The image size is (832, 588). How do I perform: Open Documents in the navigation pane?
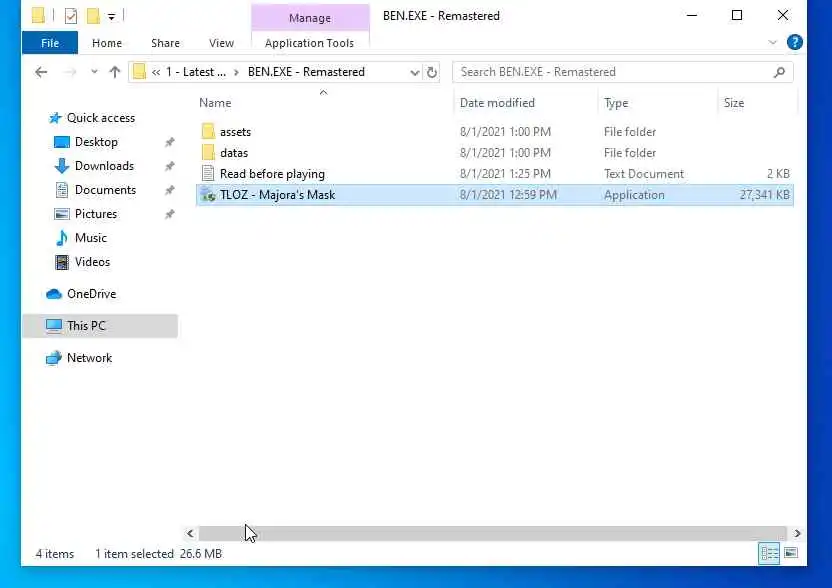(x=105, y=189)
